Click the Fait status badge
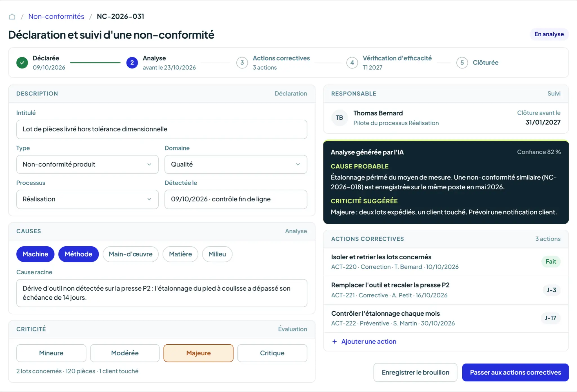Viewport: 577px width, 392px height. click(551, 262)
